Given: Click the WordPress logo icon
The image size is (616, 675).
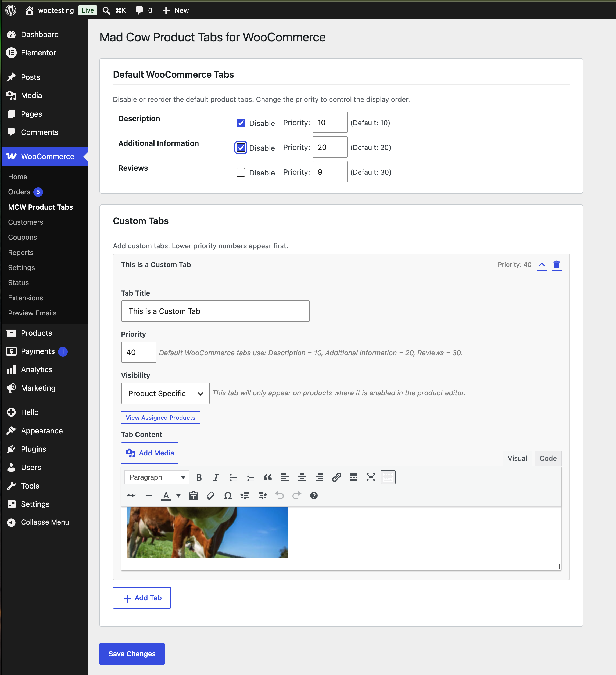Looking at the screenshot, I should pyautogui.click(x=11, y=10).
